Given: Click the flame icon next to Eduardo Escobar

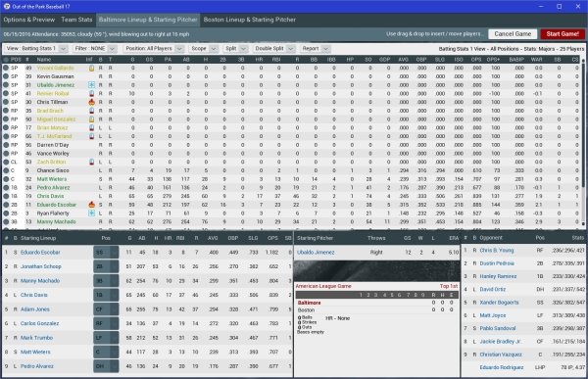Looking at the screenshot, I should click(91, 205).
